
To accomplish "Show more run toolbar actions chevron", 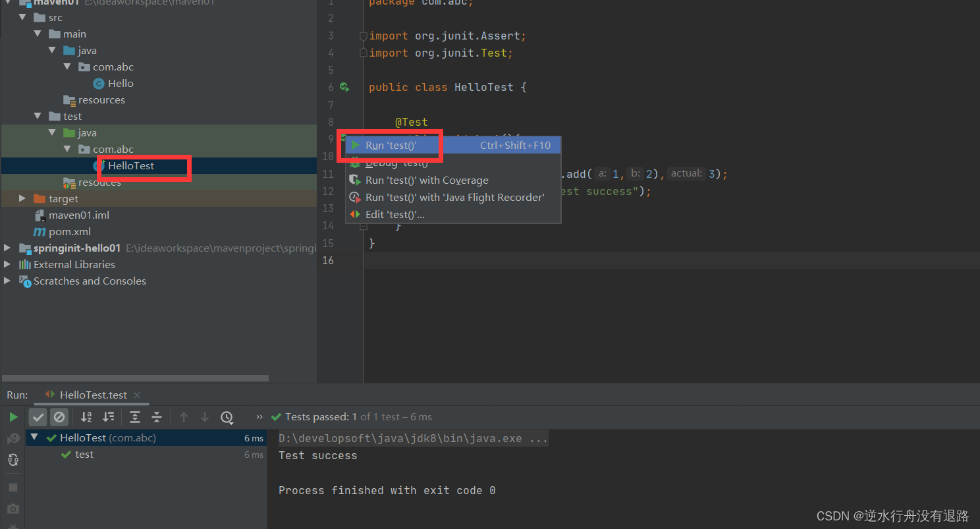I will click(259, 417).
